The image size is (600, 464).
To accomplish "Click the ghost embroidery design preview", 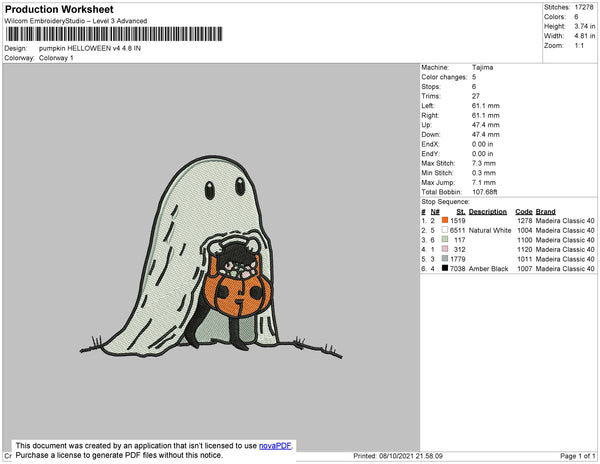I will pos(211,257).
